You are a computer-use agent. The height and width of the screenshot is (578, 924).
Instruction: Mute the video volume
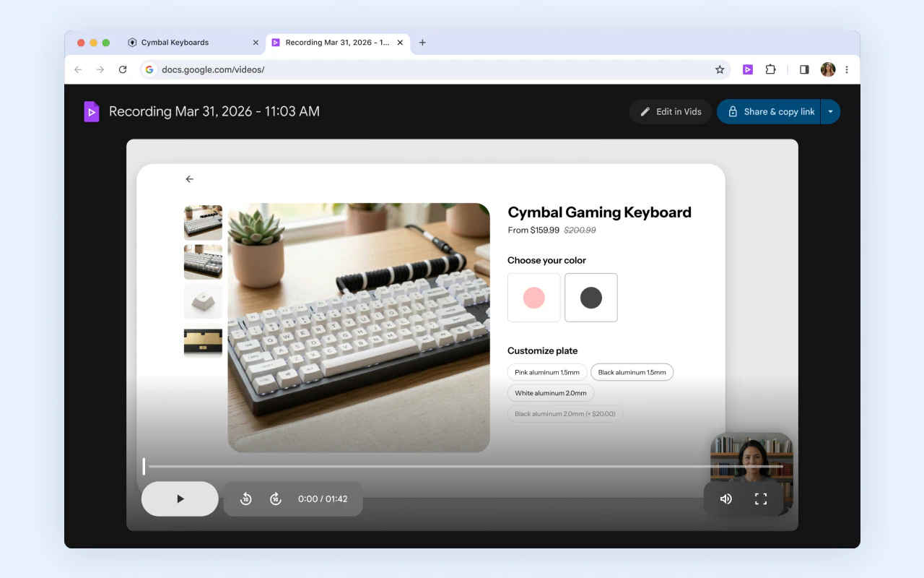pyautogui.click(x=726, y=499)
